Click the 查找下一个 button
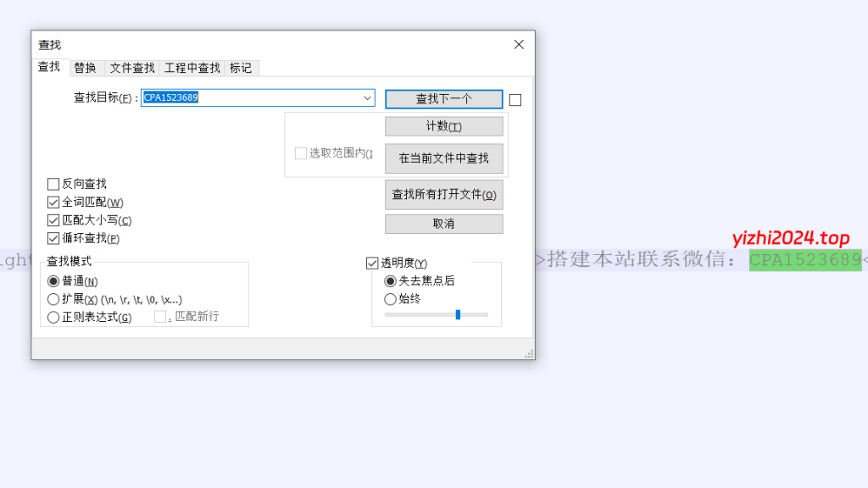868x488 pixels. (443, 98)
